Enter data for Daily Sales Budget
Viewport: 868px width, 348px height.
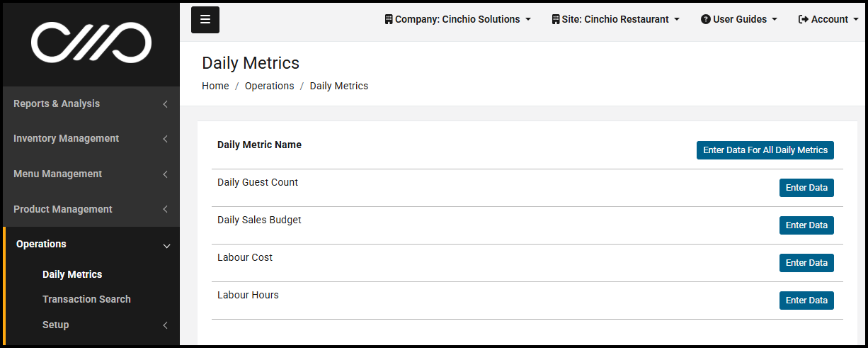click(806, 225)
